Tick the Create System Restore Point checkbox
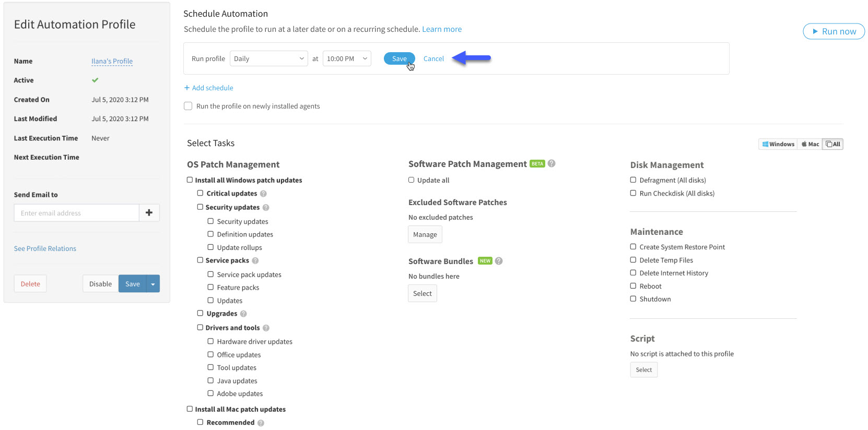Screen dimensions: 868x430 click(633, 247)
